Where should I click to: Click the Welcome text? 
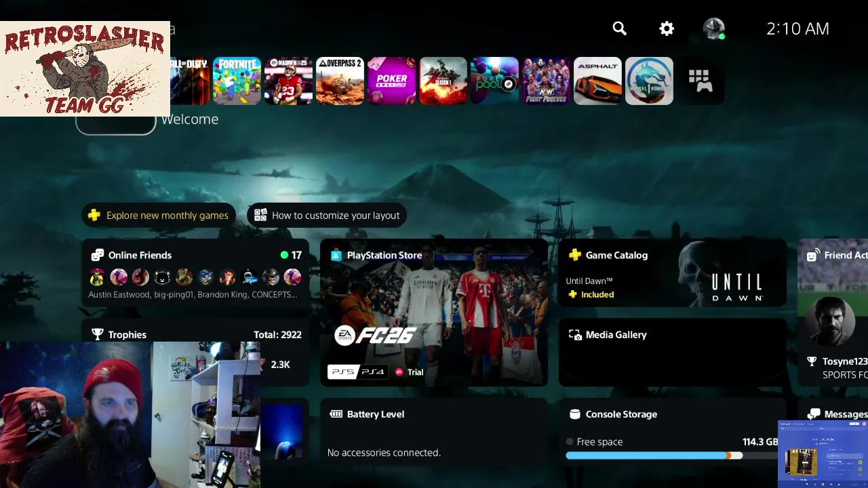click(x=190, y=119)
